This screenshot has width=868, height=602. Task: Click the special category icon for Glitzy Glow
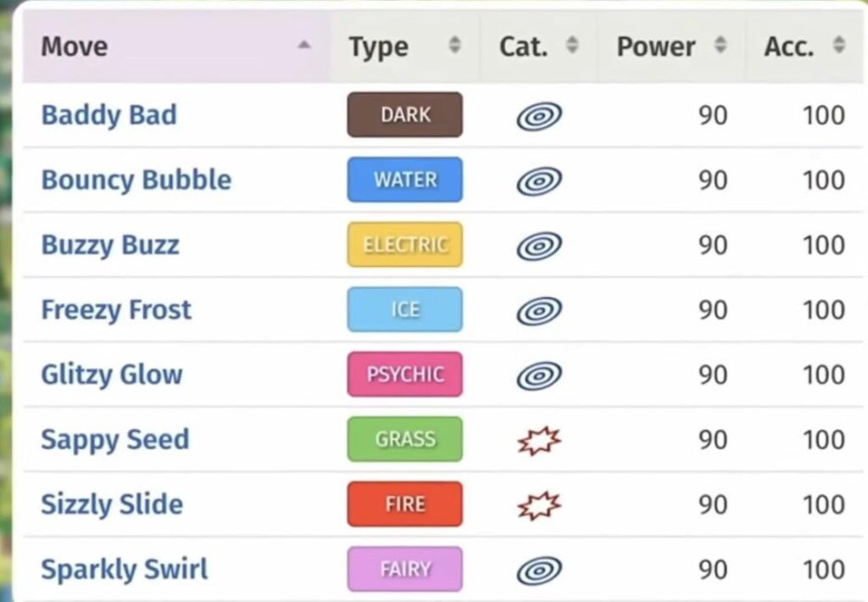[539, 375]
